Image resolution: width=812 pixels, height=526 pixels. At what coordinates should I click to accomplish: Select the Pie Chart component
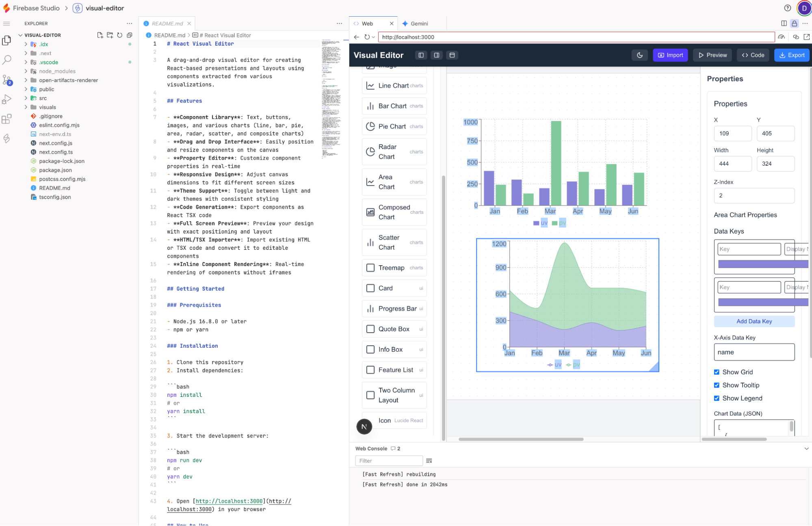pos(394,126)
